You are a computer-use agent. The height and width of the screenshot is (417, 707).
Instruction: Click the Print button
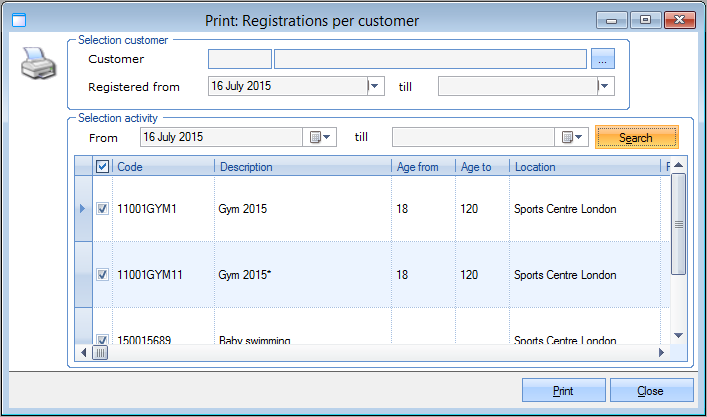563,391
